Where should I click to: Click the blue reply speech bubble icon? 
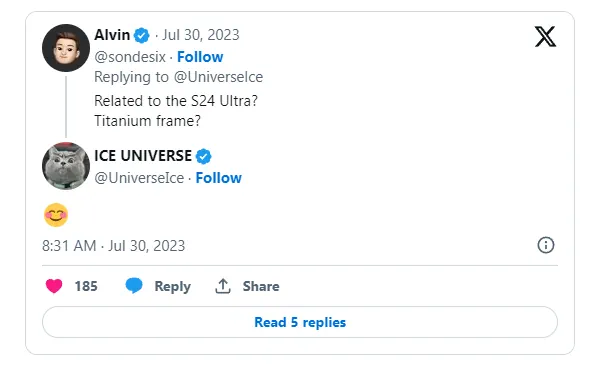pyautogui.click(x=134, y=286)
